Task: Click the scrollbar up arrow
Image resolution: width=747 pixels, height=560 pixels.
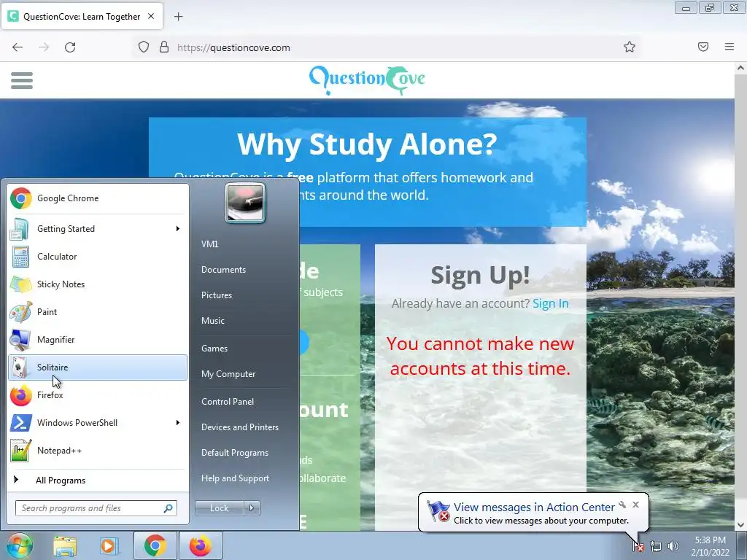Action: tap(740, 68)
